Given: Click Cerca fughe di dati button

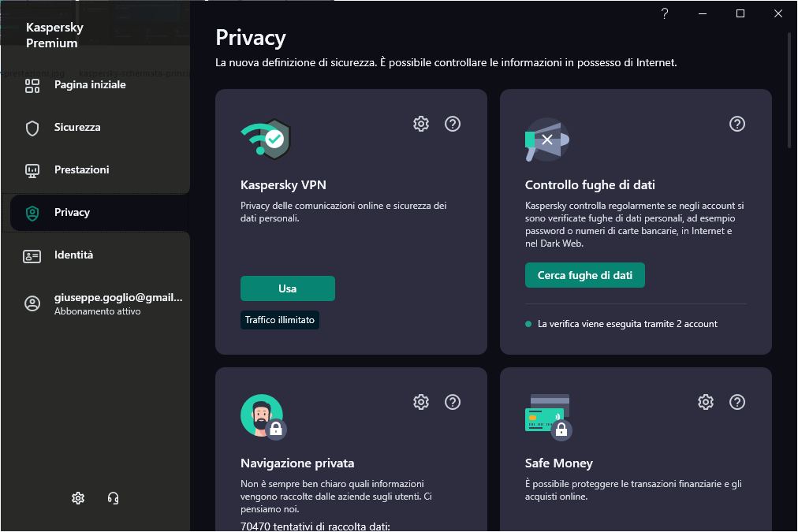Looking at the screenshot, I should point(584,276).
